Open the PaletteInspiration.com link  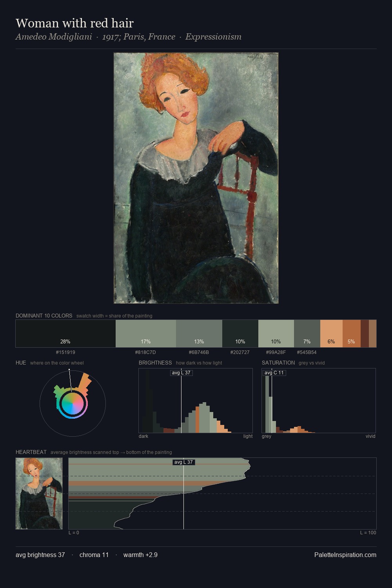tap(345, 555)
